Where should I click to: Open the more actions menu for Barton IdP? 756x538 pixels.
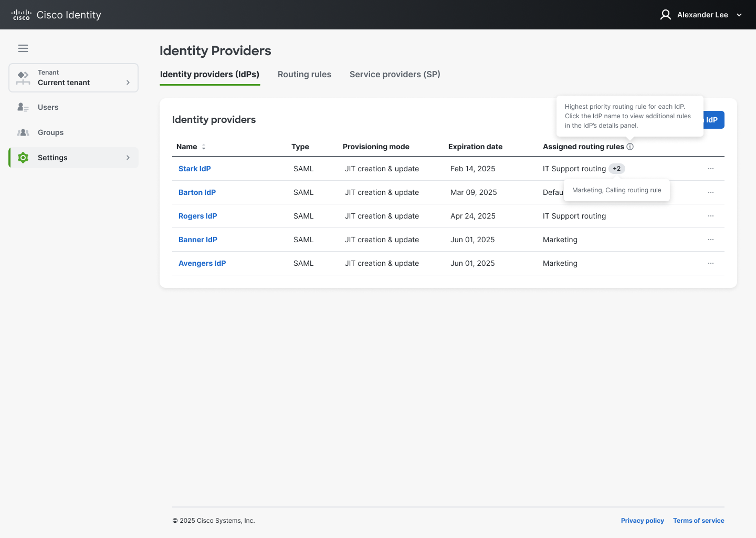coord(711,192)
